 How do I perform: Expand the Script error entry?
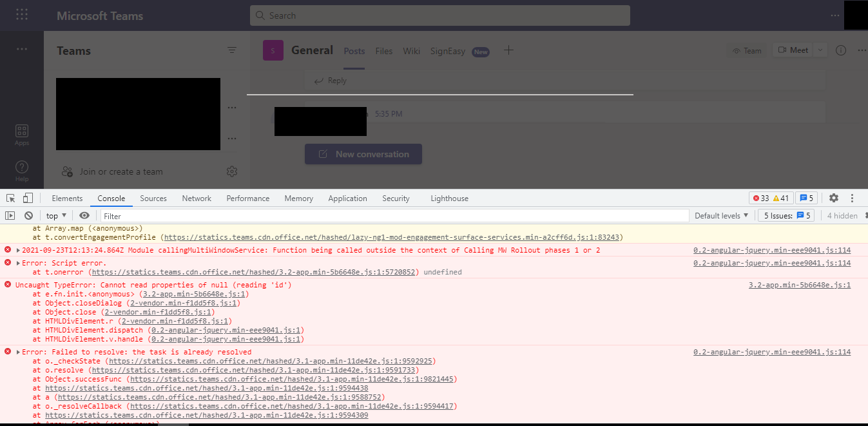tap(18, 263)
